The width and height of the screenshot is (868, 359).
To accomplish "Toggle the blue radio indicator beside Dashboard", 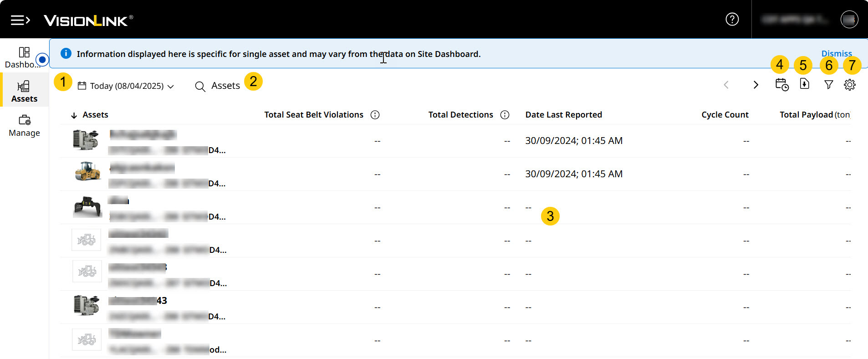I will 42,59.
